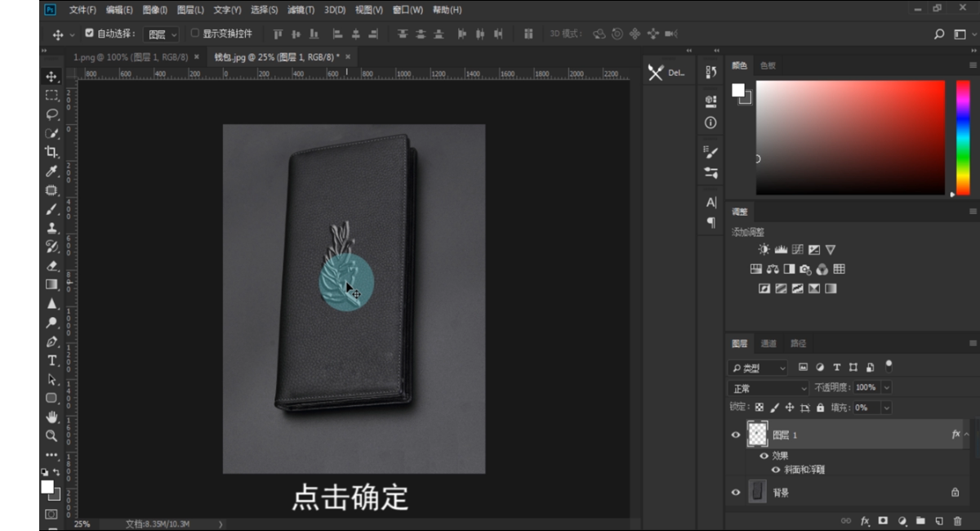Open the 文件(F) menu
The image size is (980, 531).
(x=82, y=10)
